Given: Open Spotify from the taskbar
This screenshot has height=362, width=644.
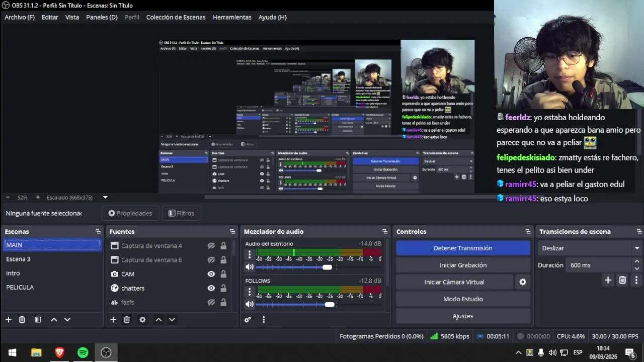Looking at the screenshot, I should click(x=83, y=352).
